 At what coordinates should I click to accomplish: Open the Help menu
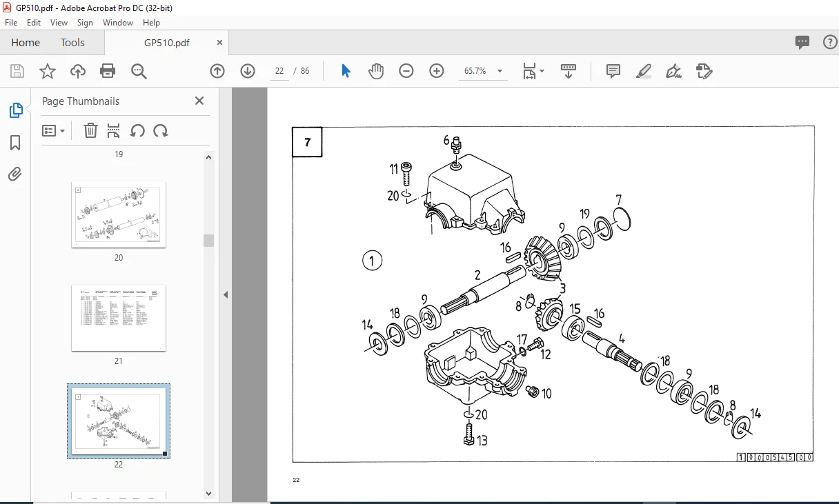tap(151, 23)
